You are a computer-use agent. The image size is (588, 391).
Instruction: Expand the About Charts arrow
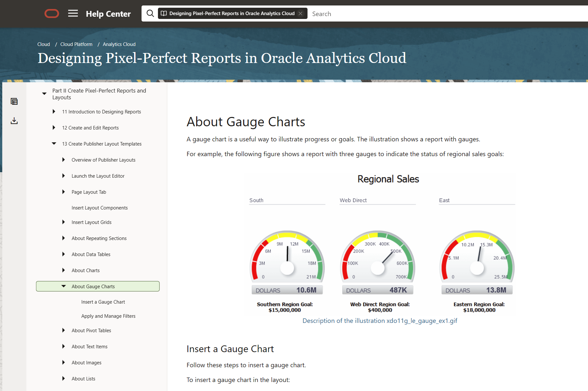tap(63, 270)
